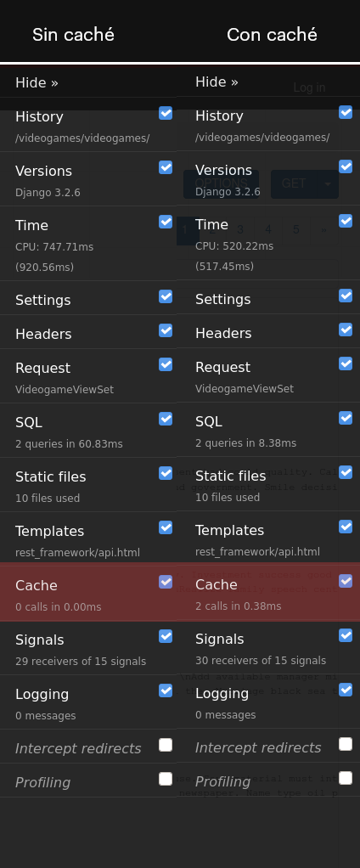Toggle Static files checkbox in Sin caché
360x868 pixels.
coord(166,473)
